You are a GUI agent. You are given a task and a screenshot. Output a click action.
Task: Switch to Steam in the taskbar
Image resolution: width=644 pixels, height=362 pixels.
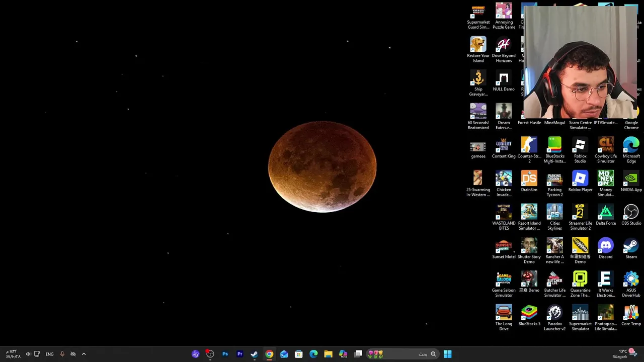point(254,354)
